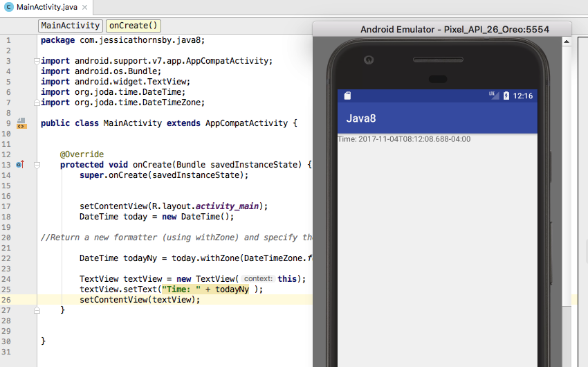The image size is (588, 367).
Task: Collapse the onCreate method at line 13
Action: pyautogui.click(x=37, y=165)
